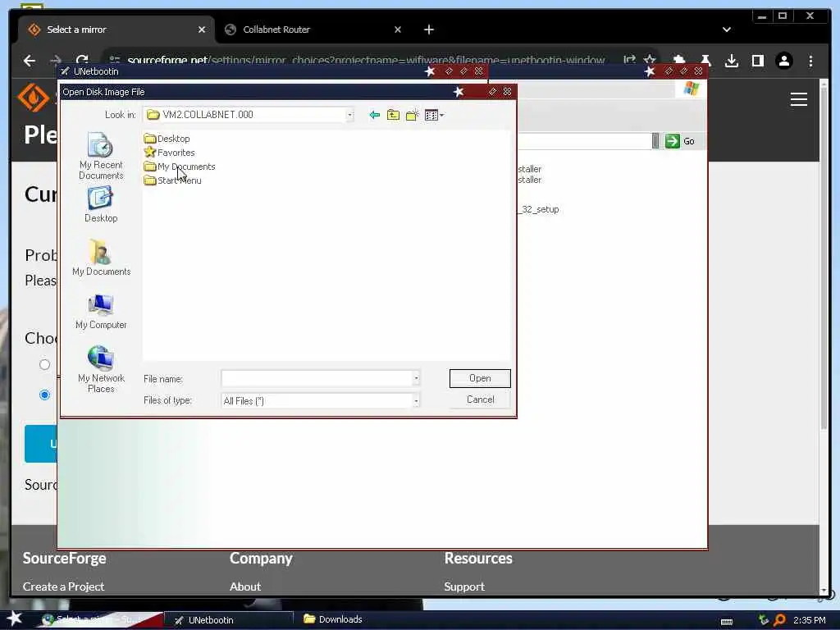Expand Files of type dropdown
The image size is (840, 630).
(416, 400)
